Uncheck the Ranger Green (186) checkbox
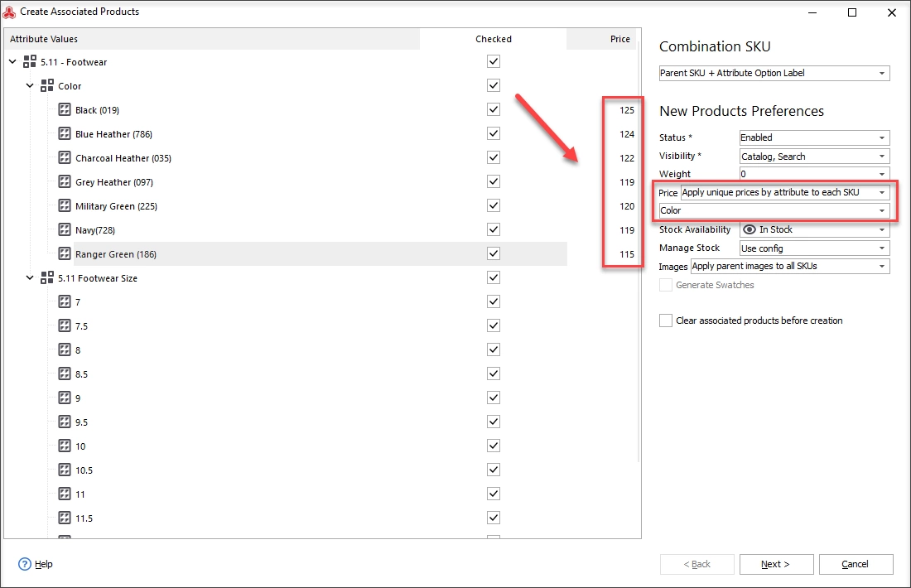 tap(494, 253)
